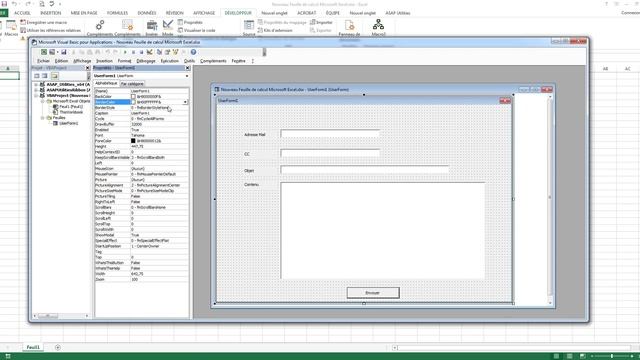Open dropdown arrow beside Insert UserForm icon
This screenshot has width=640, height=360.
click(x=58, y=52)
